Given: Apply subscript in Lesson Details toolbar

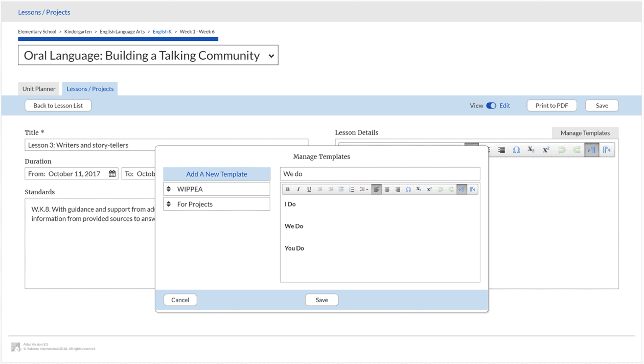Looking at the screenshot, I should 531,150.
